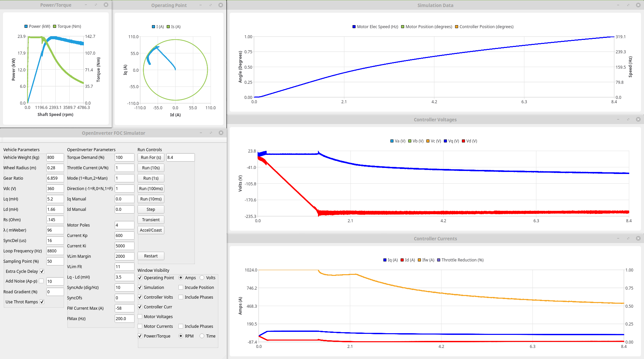The image size is (644, 359).
Task: Click the Torque Demand value field
Action: pyautogui.click(x=124, y=158)
